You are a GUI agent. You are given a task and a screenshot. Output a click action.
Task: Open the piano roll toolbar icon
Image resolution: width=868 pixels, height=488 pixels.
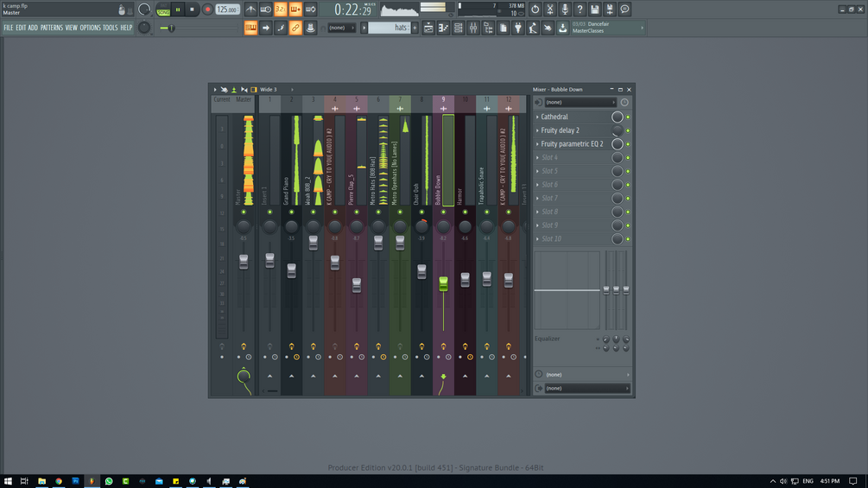443,28
